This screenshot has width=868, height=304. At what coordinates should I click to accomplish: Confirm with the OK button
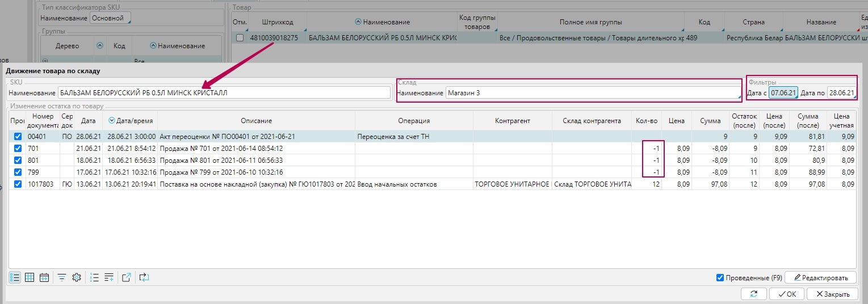pyautogui.click(x=786, y=294)
